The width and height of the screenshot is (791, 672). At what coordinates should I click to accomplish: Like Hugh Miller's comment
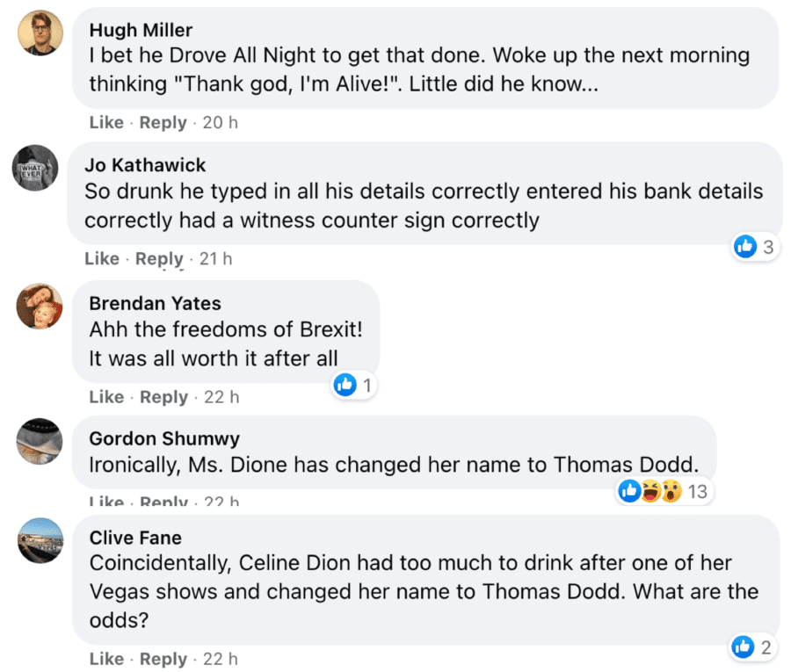106,122
